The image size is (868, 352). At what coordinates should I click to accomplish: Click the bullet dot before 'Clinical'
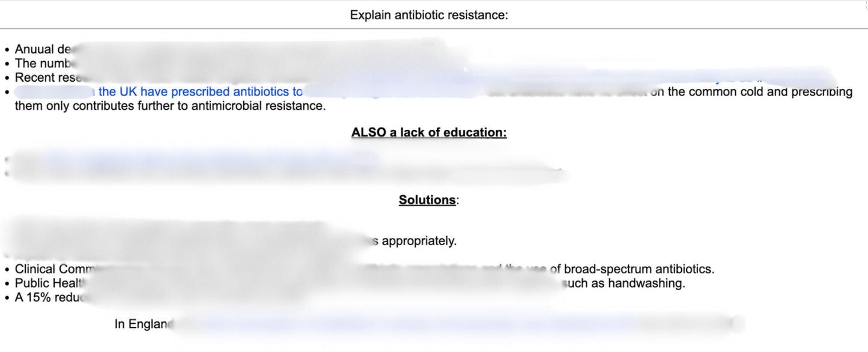pos(7,270)
